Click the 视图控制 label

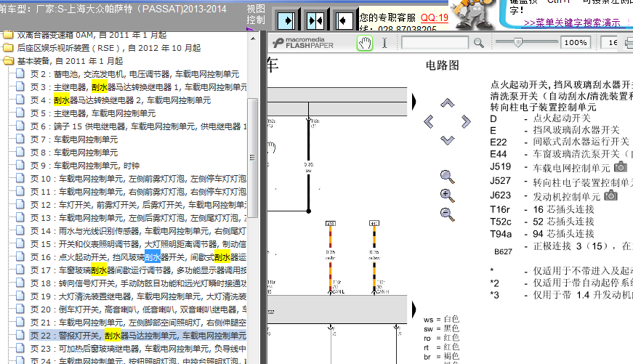[256, 15]
